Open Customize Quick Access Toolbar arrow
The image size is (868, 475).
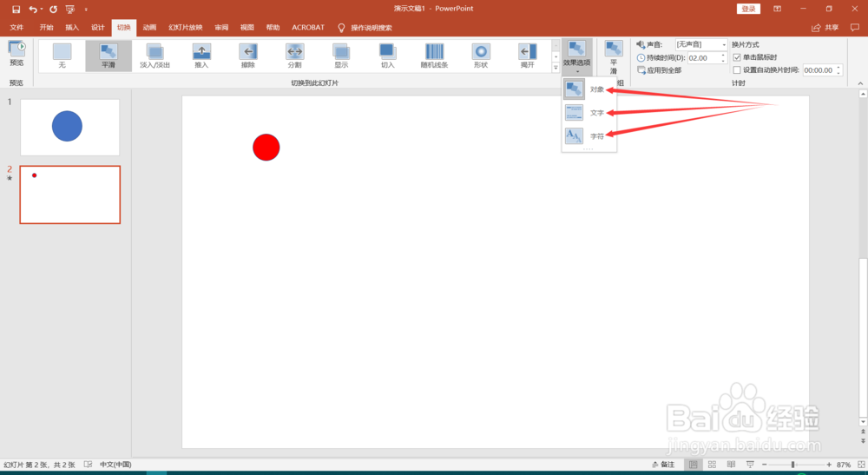click(86, 9)
